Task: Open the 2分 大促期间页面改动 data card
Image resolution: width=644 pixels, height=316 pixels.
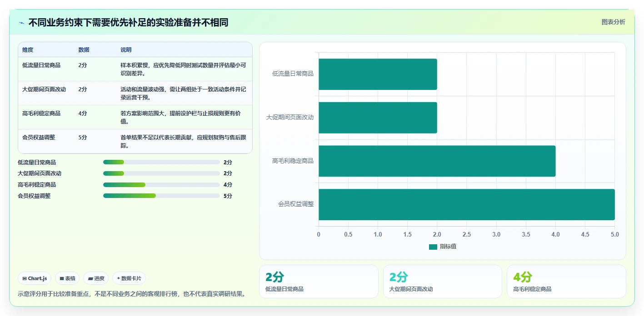Action: [x=443, y=281]
